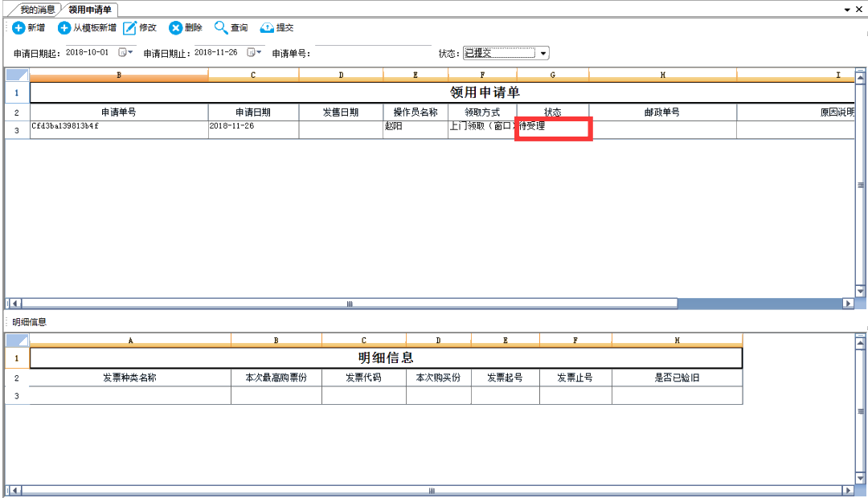Image resolution: width=868 pixels, height=498 pixels.
Task: Click upper grid select-all corner
Action: click(17, 75)
